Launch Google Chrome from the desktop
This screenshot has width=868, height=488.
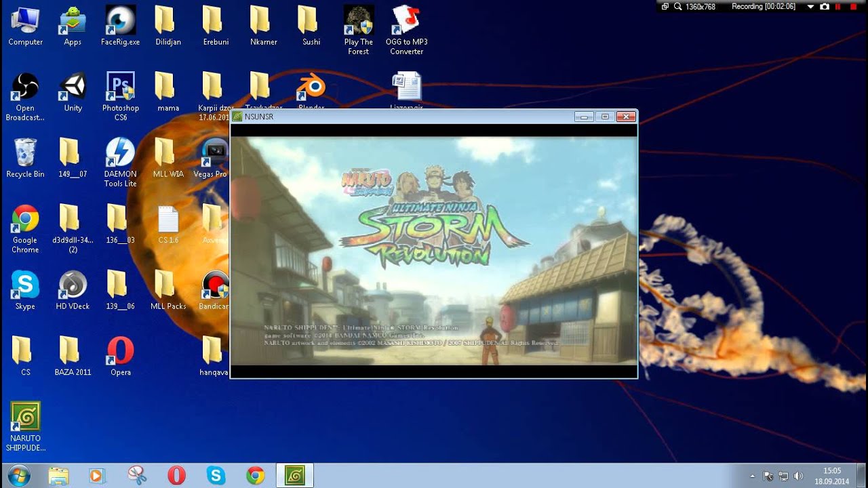pyautogui.click(x=25, y=229)
